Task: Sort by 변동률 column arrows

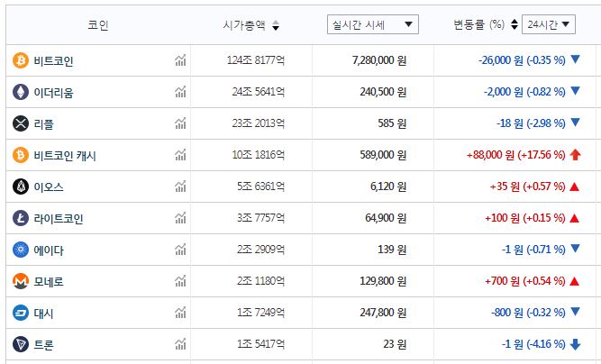Action: point(514,24)
